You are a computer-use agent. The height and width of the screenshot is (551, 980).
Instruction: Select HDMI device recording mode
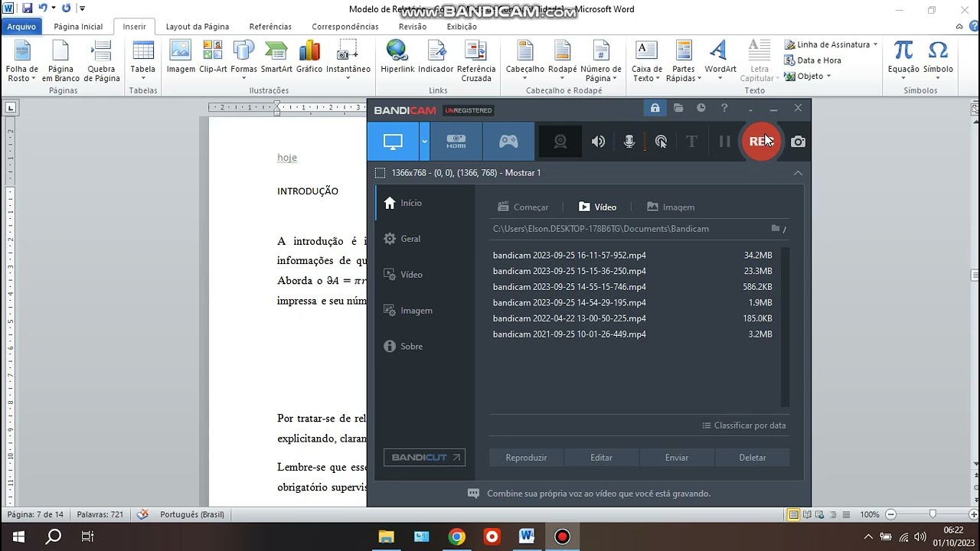[456, 142]
